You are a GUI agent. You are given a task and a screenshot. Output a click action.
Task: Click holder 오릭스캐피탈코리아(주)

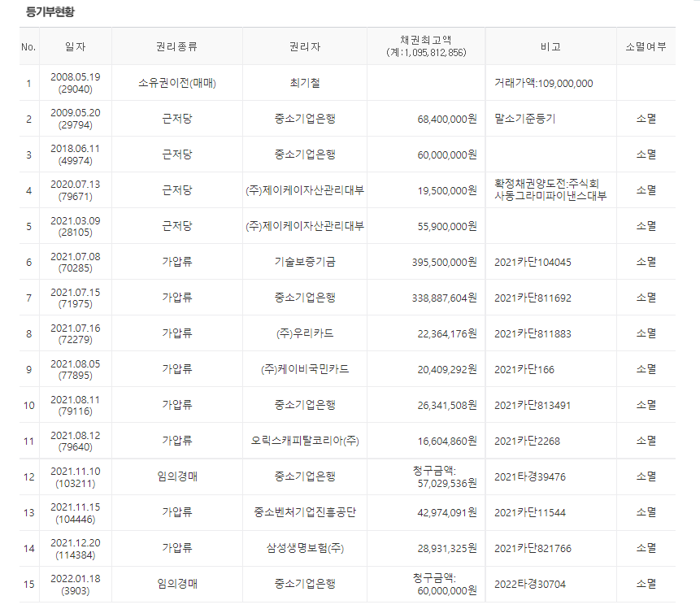pyautogui.click(x=305, y=441)
